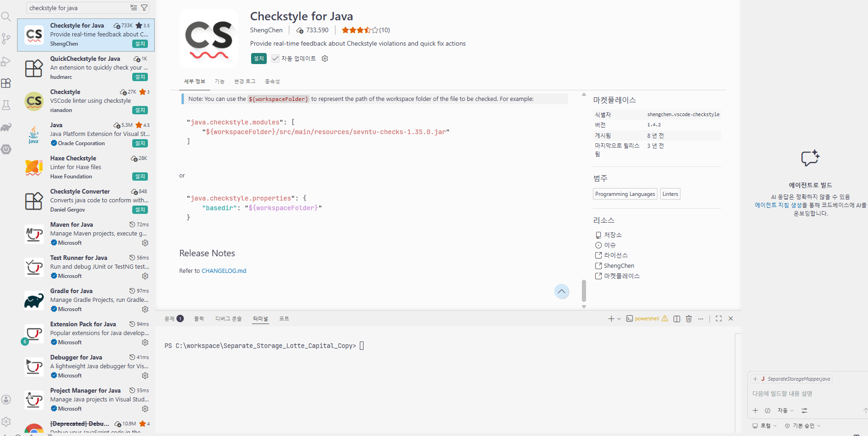Click the powershell terminal warning icon
This screenshot has width=868, height=436.
(665, 318)
